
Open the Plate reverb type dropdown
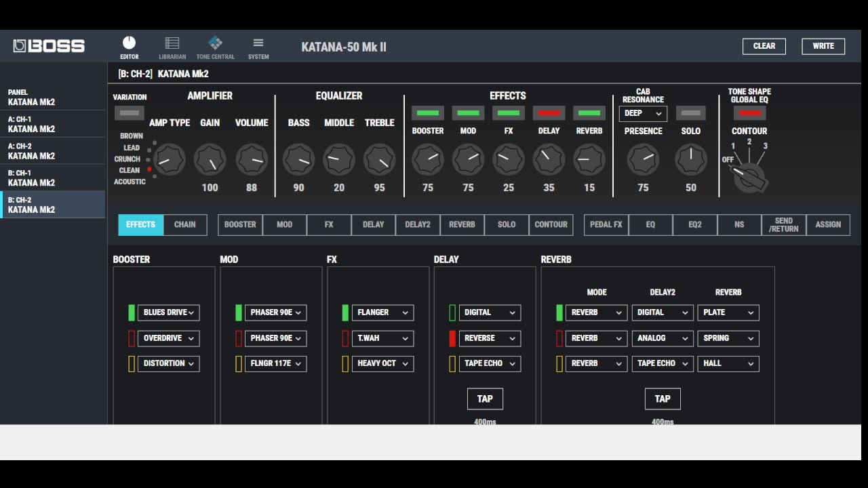tap(728, 312)
